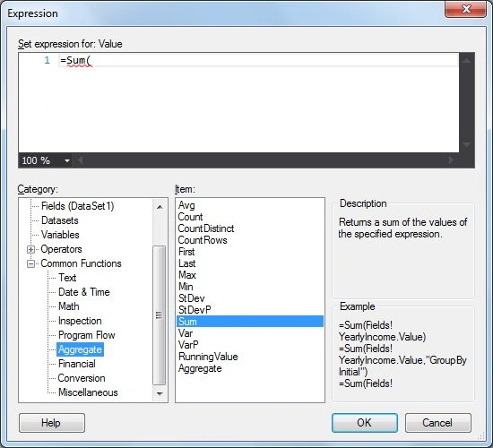Screen dimensions: 493x448
Task: Click the example text =Sum(Fields!YearlyIncome.Value)
Action: pyautogui.click(x=383, y=331)
